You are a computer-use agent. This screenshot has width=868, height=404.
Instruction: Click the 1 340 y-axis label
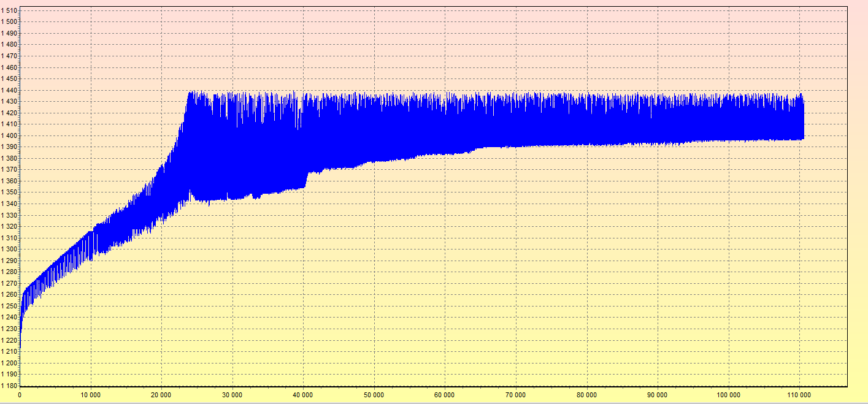(x=9, y=204)
